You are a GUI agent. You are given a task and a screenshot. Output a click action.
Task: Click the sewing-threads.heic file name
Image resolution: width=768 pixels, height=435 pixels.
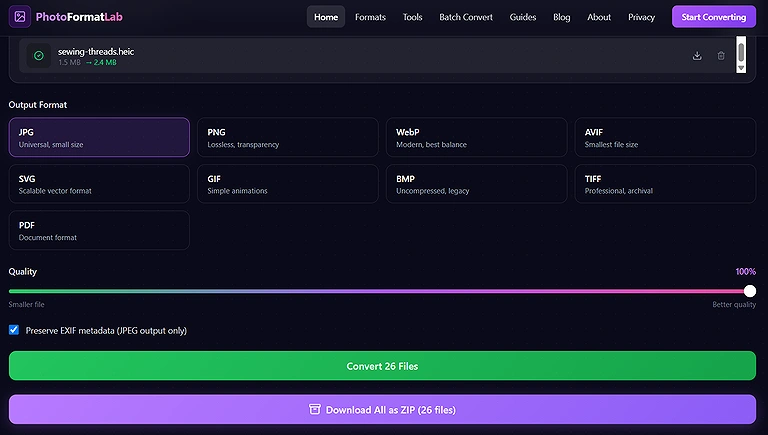(x=96, y=51)
